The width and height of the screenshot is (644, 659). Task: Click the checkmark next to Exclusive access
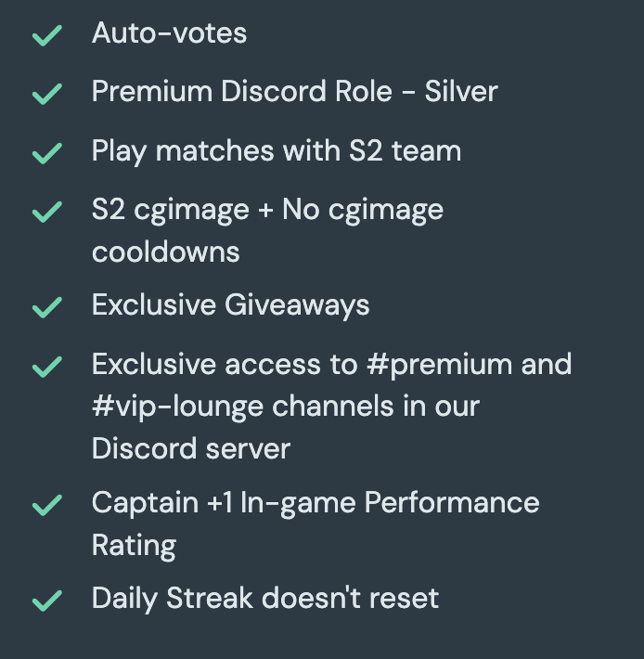[x=46, y=367]
